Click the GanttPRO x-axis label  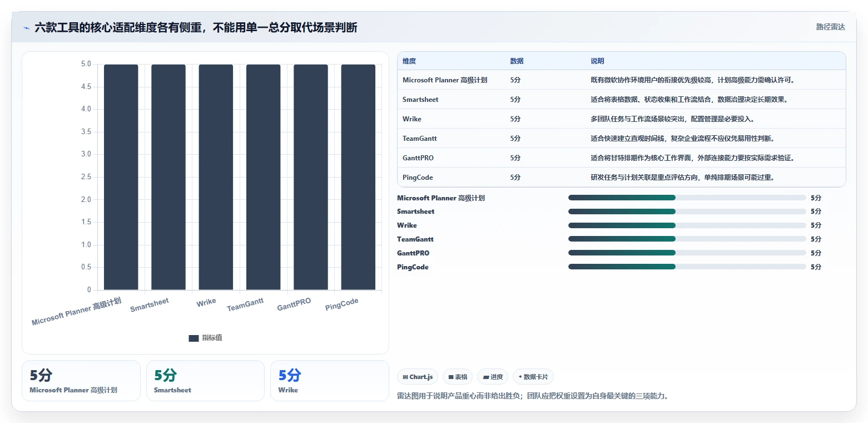(x=294, y=305)
